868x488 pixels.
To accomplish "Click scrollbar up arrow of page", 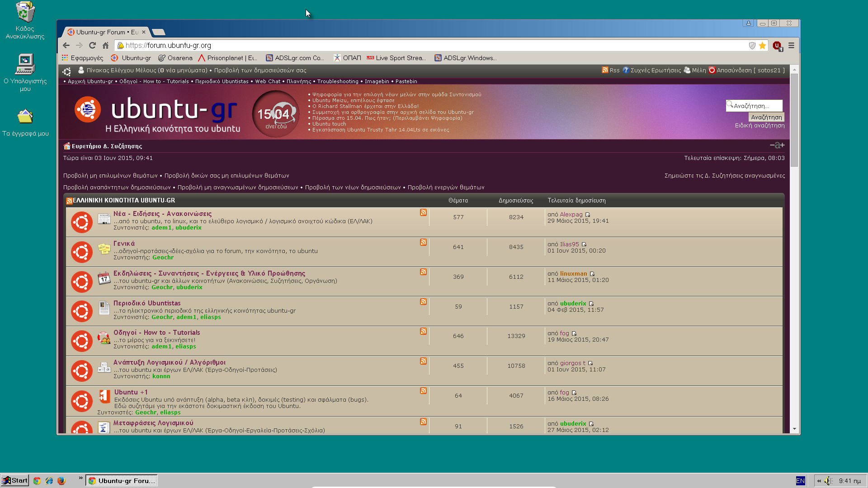I will 794,69.
